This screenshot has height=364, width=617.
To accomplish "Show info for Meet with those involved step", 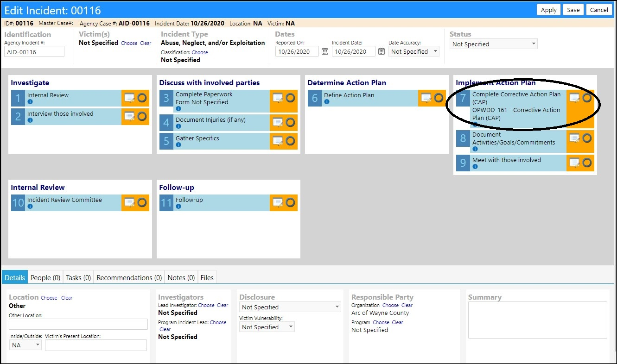I will pos(475,167).
